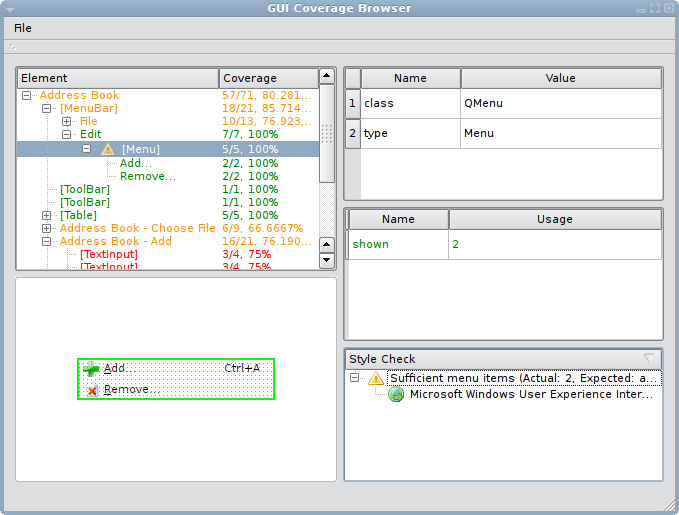
Task: Expand the Address Book - Choose File node
Action: [47, 228]
